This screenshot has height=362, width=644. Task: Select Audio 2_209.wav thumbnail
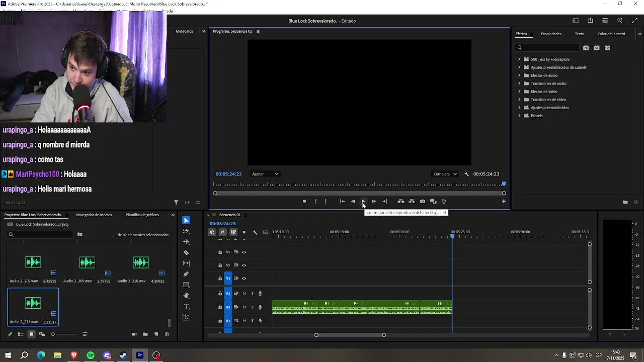pos(87,262)
